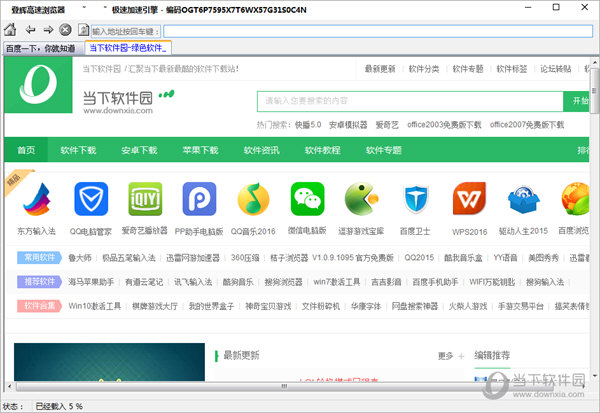Open the QQ音乐2016 icon
Viewport: 600px width, 413px height.
(x=253, y=199)
